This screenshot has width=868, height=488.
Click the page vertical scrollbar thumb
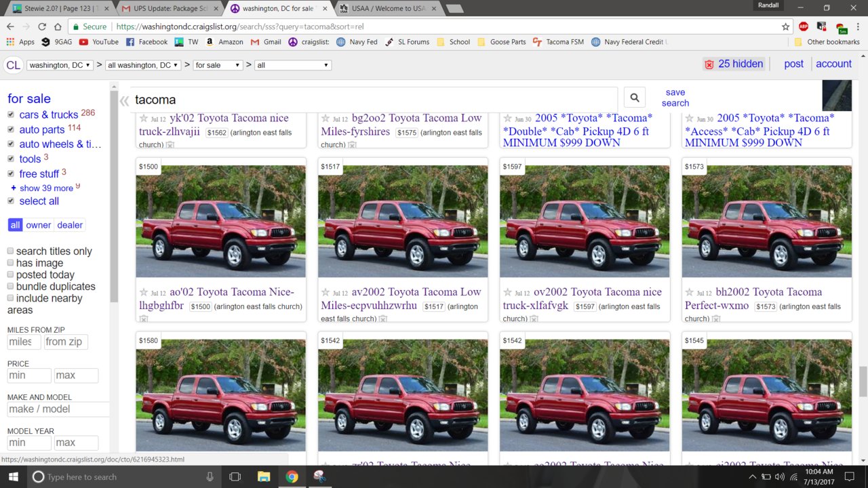click(863, 382)
